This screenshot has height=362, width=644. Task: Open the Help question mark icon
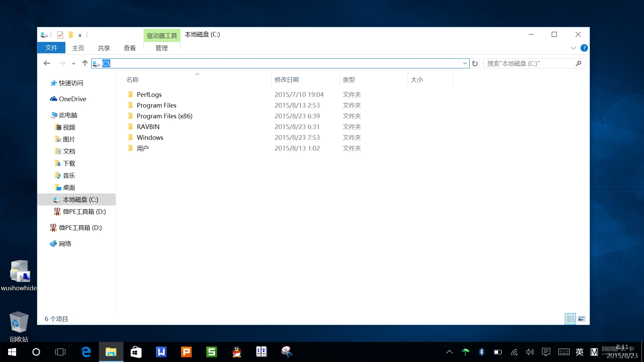tap(584, 48)
